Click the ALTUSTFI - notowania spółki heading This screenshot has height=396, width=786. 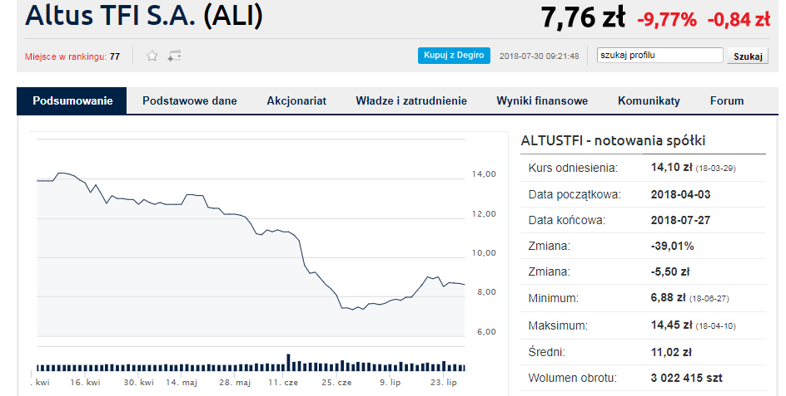(613, 140)
